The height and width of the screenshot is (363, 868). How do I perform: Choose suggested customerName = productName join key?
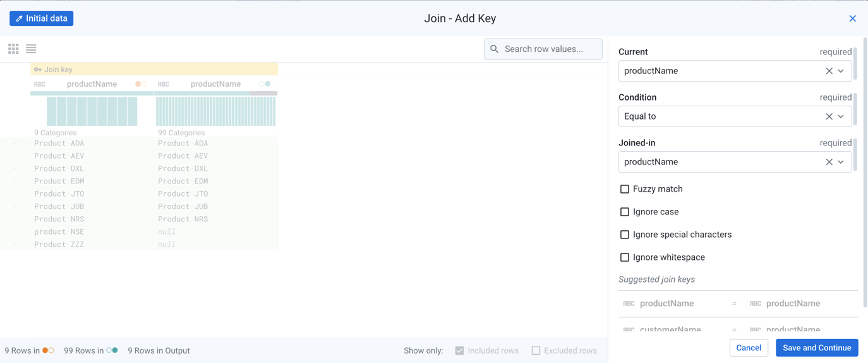pos(734,329)
